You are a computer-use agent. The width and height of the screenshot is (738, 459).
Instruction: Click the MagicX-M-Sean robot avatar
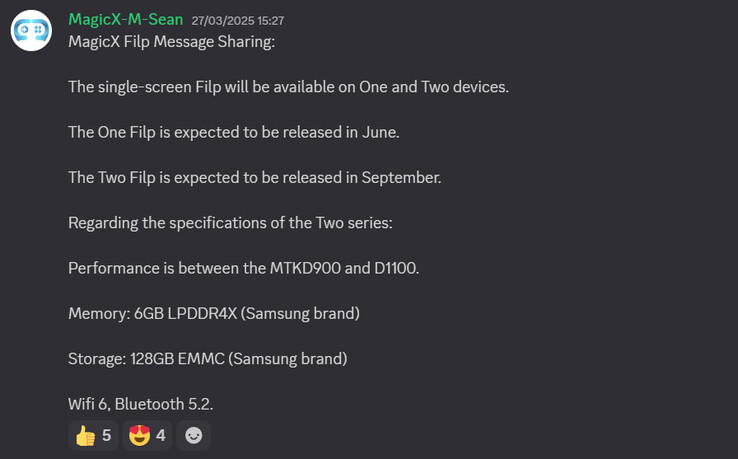pyautogui.click(x=31, y=31)
